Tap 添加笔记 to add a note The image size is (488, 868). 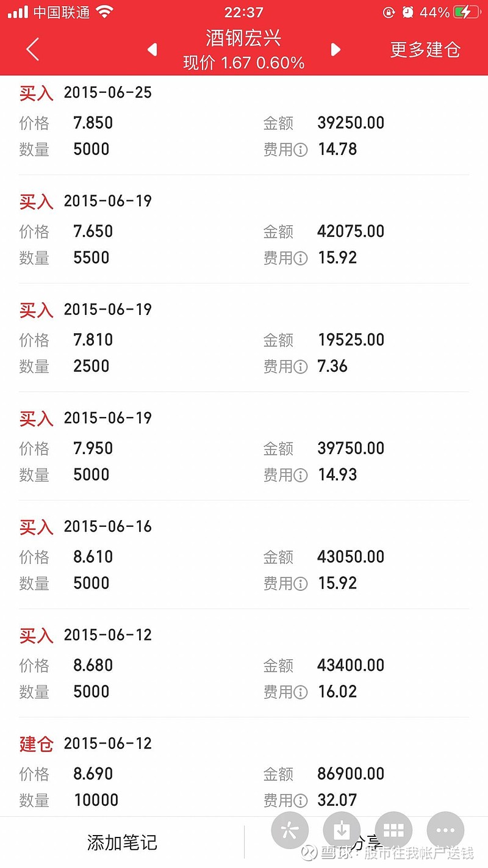pyautogui.click(x=122, y=843)
